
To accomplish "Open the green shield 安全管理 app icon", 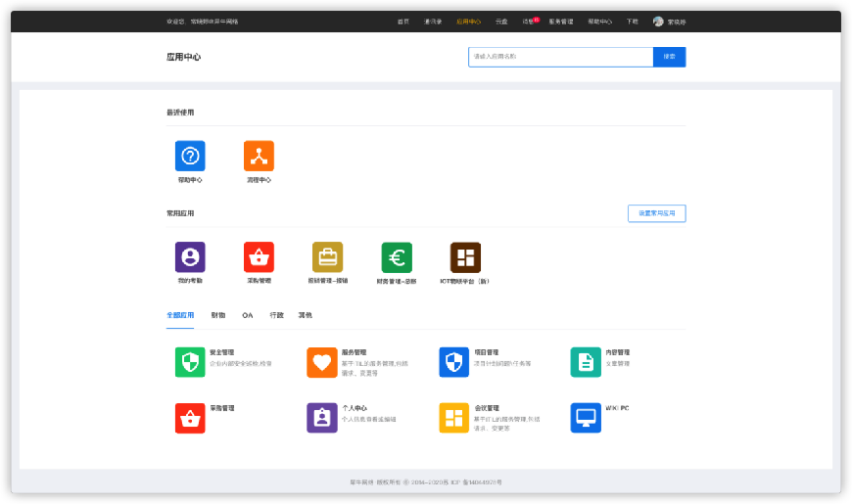I will pyautogui.click(x=190, y=362).
